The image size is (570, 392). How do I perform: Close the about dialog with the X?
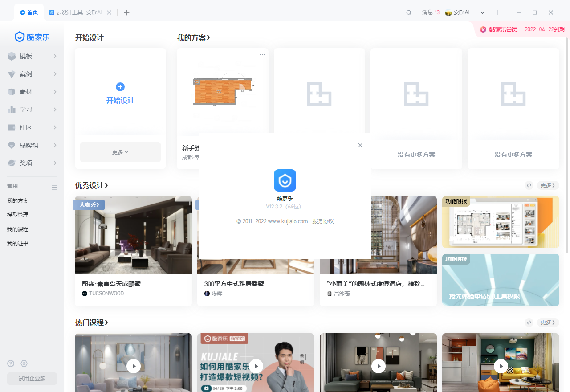[360, 145]
